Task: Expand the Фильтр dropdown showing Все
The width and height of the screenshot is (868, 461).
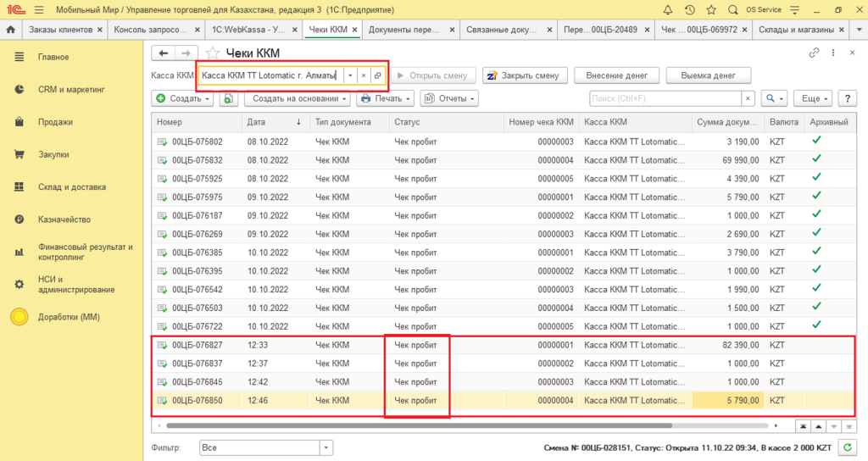Action: pos(326,447)
